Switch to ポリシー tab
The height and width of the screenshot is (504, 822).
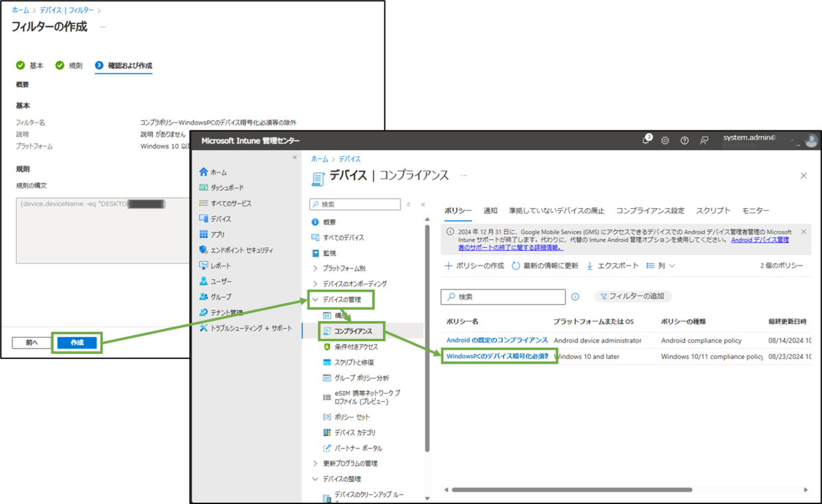tap(458, 210)
